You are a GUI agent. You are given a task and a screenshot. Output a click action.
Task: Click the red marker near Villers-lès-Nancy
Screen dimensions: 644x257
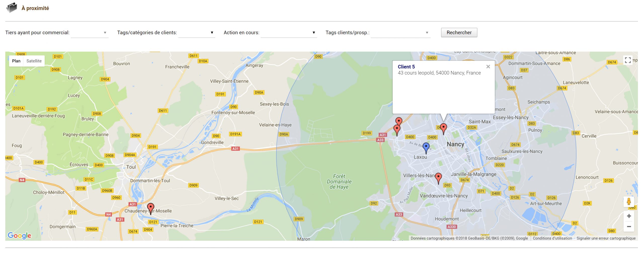click(438, 178)
